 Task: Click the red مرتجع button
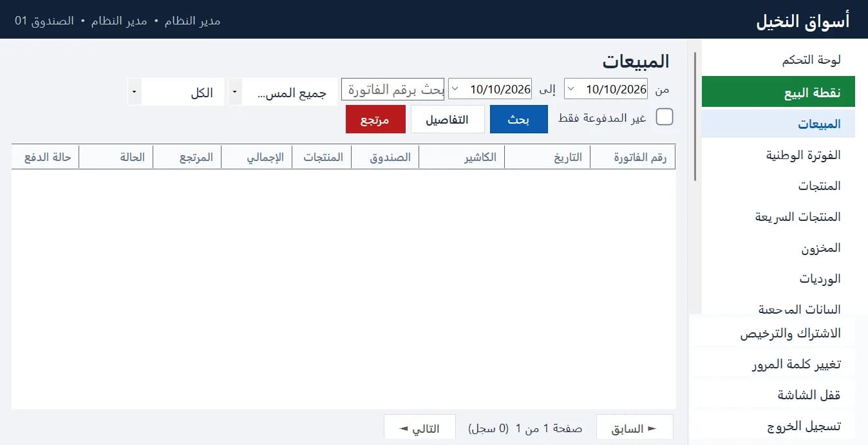point(375,120)
